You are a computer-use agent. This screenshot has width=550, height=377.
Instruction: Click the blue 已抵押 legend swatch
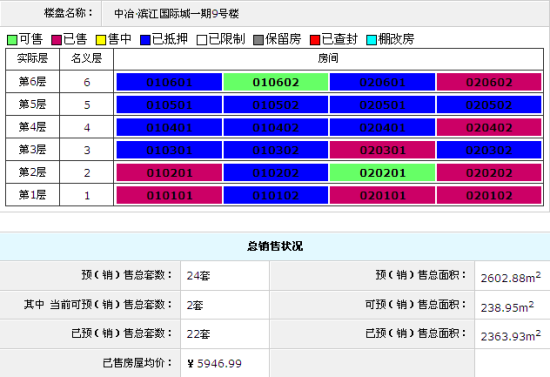point(145,40)
